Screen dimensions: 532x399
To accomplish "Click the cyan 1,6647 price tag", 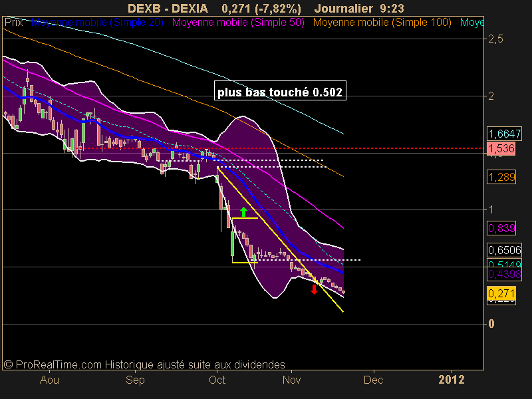I will coord(504,134).
